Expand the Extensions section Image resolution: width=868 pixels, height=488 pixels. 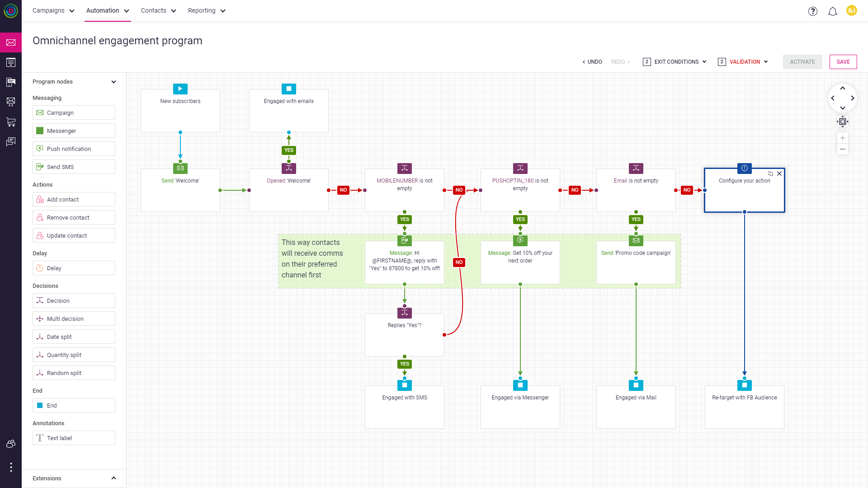coord(113,478)
